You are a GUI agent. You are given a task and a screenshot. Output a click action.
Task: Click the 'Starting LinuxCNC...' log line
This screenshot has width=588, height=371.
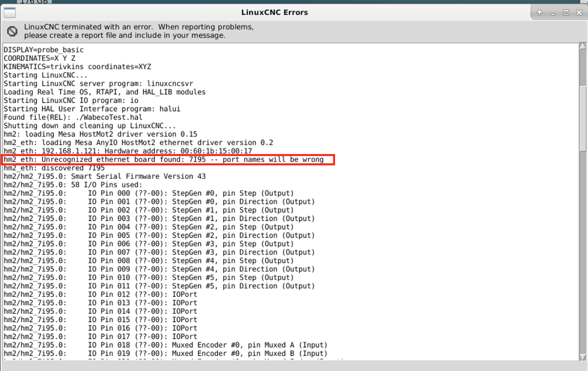coord(46,75)
